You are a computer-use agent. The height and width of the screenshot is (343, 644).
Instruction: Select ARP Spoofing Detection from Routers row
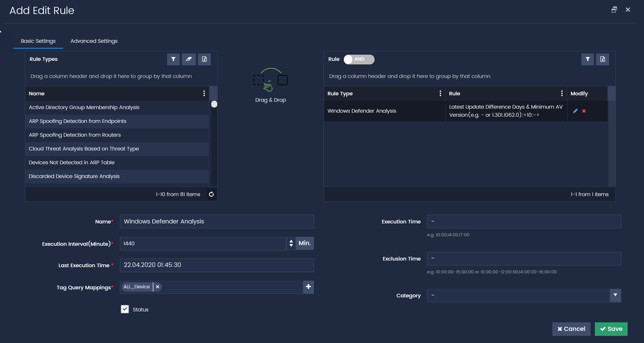point(117,135)
